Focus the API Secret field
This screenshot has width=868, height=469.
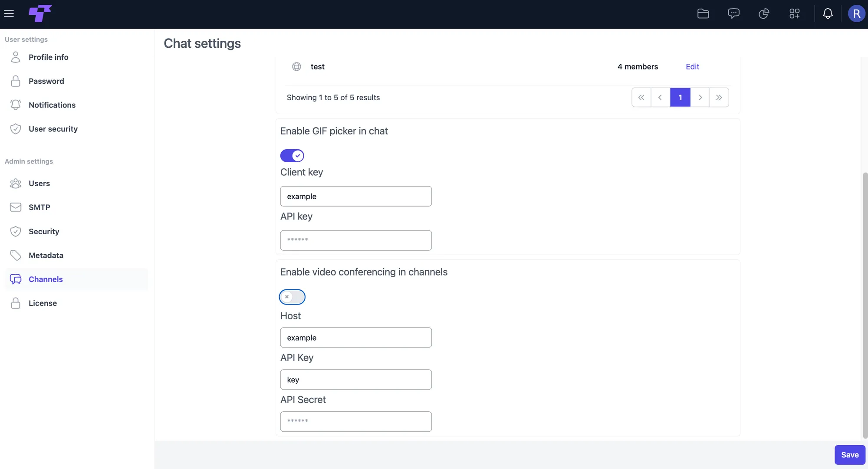[x=356, y=422]
